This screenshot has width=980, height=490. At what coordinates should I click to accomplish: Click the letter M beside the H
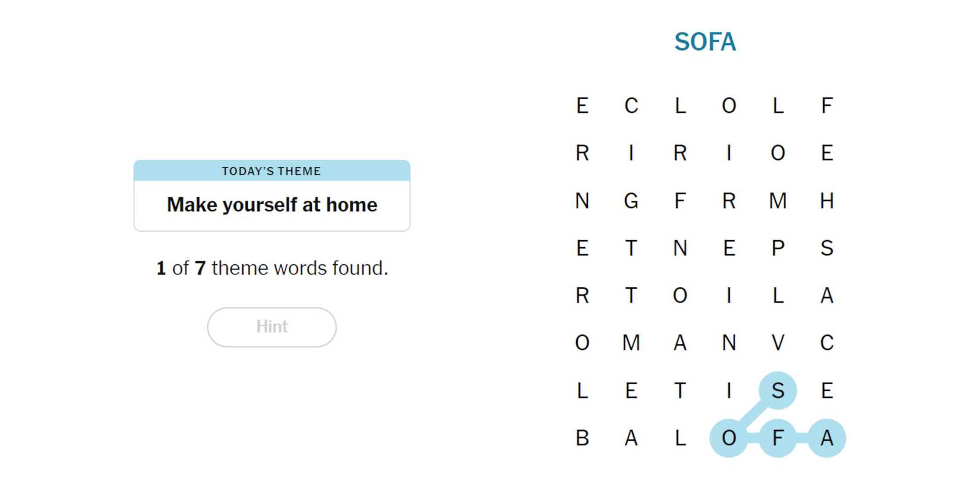click(777, 201)
